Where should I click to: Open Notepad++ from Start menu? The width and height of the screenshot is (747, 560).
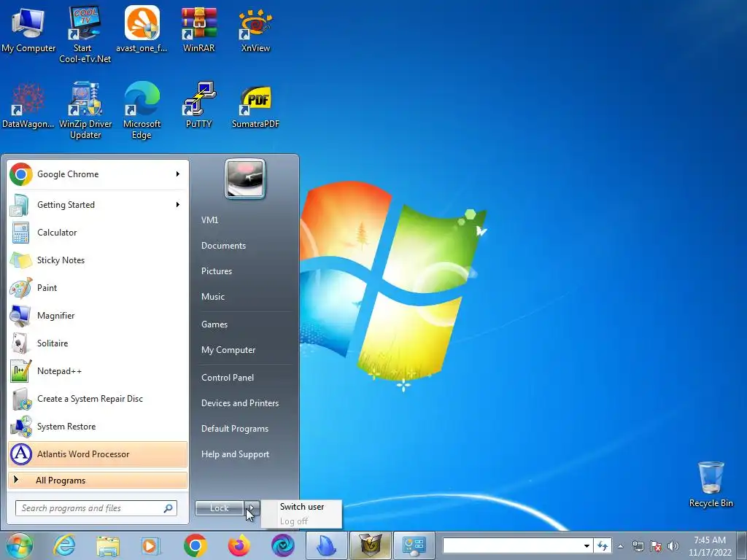tap(98, 370)
